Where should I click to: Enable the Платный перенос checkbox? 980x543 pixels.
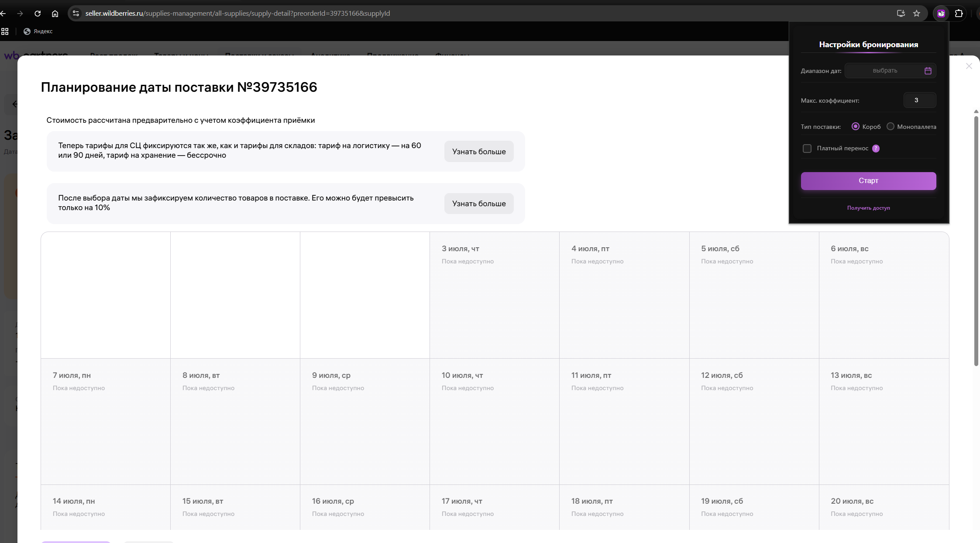807,149
